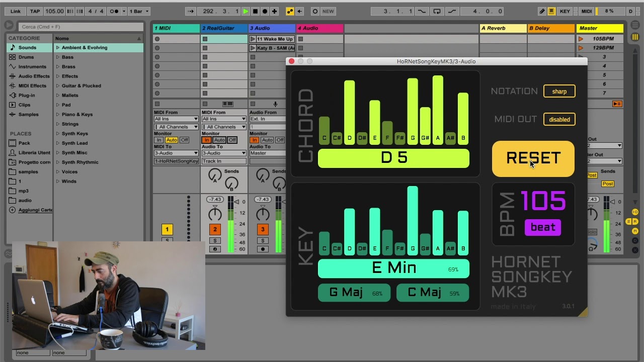Click the 105.00 tempo field
644x362 pixels.
tap(54, 11)
